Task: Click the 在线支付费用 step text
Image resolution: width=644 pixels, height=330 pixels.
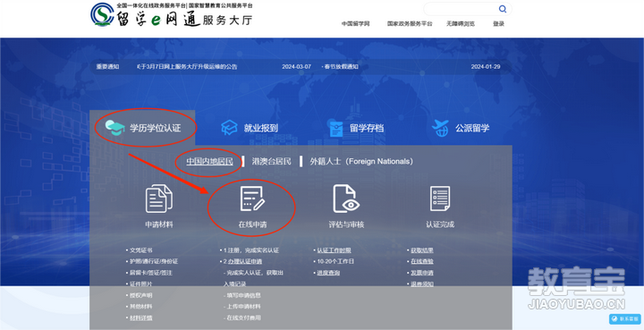Action: (243, 317)
